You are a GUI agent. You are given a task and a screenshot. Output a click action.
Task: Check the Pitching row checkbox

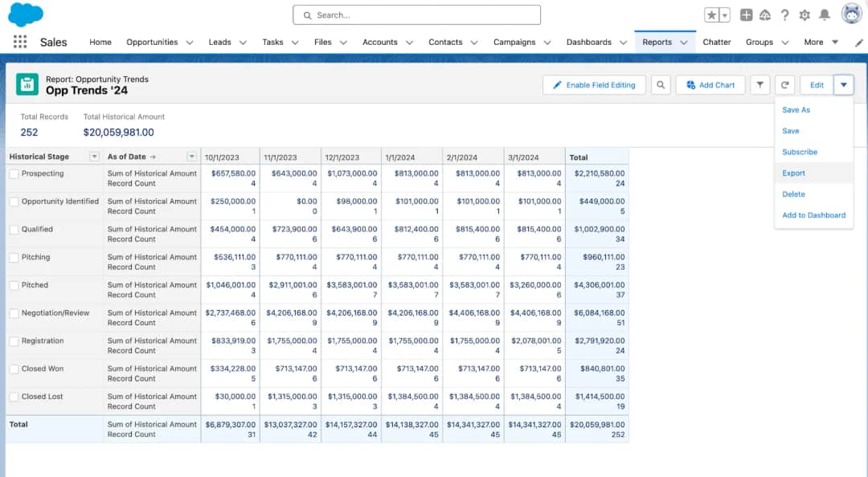coord(14,257)
